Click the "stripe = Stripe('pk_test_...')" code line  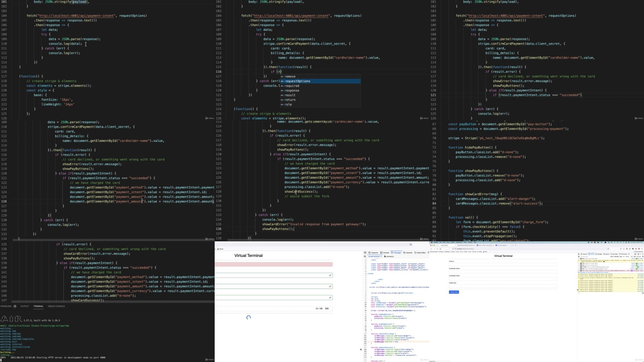(496, 138)
